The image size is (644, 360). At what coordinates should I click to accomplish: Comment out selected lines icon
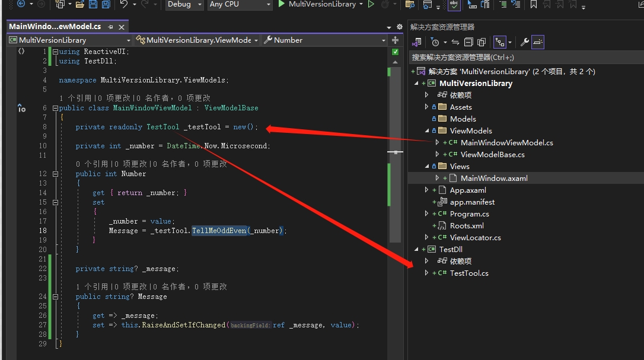pyautogui.click(x=503, y=5)
